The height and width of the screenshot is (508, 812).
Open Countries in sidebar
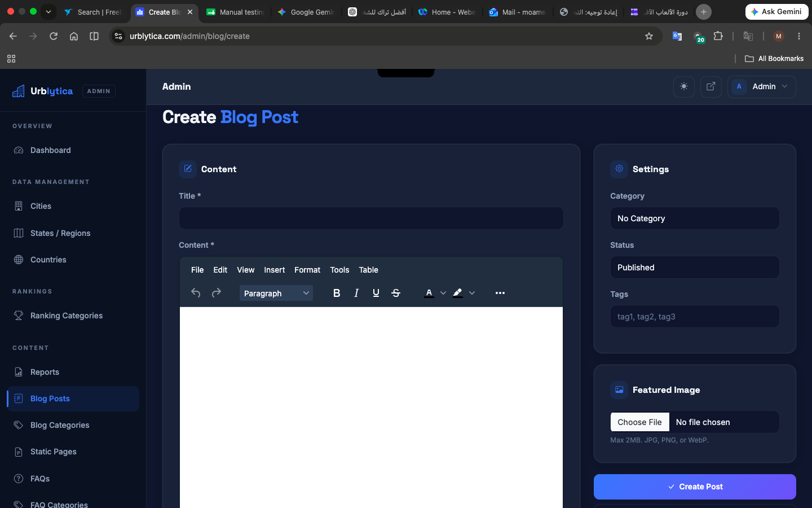(73, 260)
